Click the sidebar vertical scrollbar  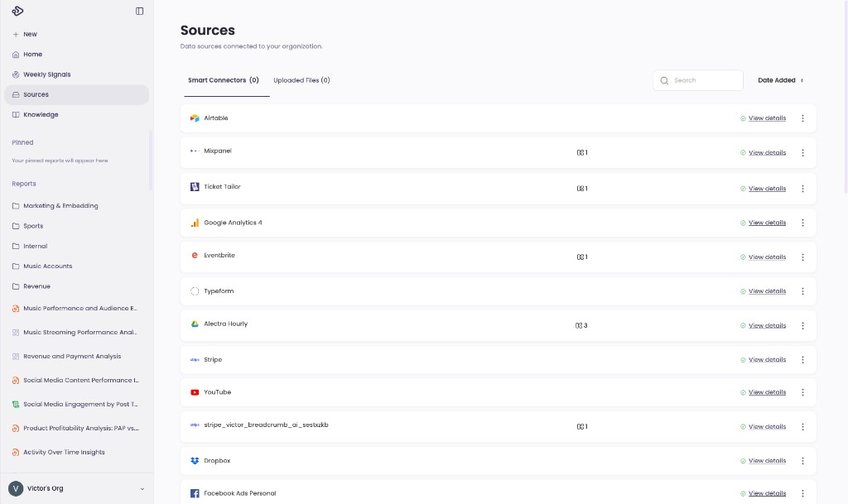[x=151, y=161]
